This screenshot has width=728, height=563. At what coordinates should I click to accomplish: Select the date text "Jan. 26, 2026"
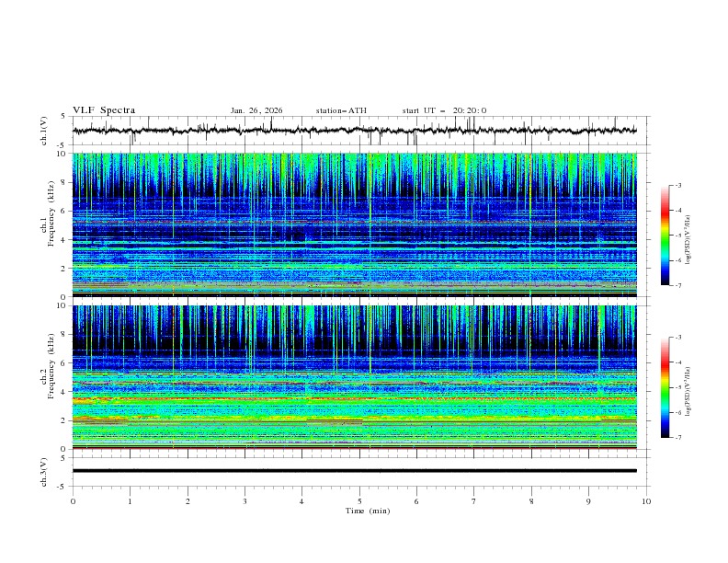pos(256,110)
